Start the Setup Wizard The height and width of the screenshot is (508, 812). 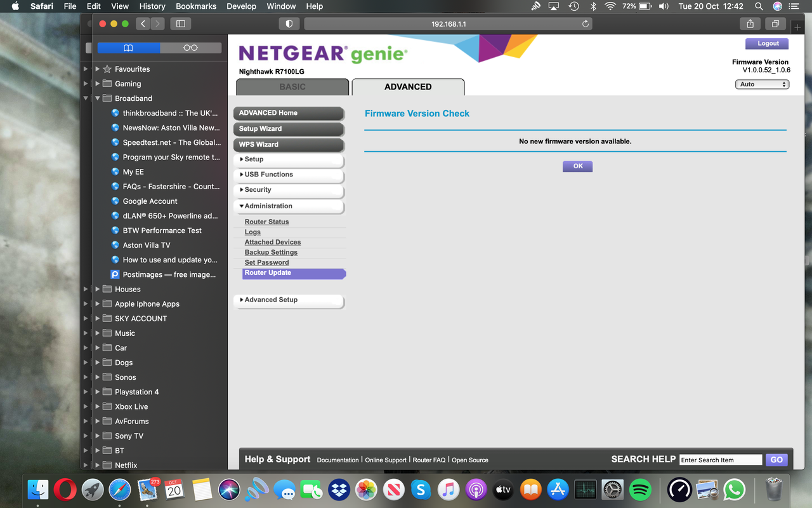[x=289, y=129]
